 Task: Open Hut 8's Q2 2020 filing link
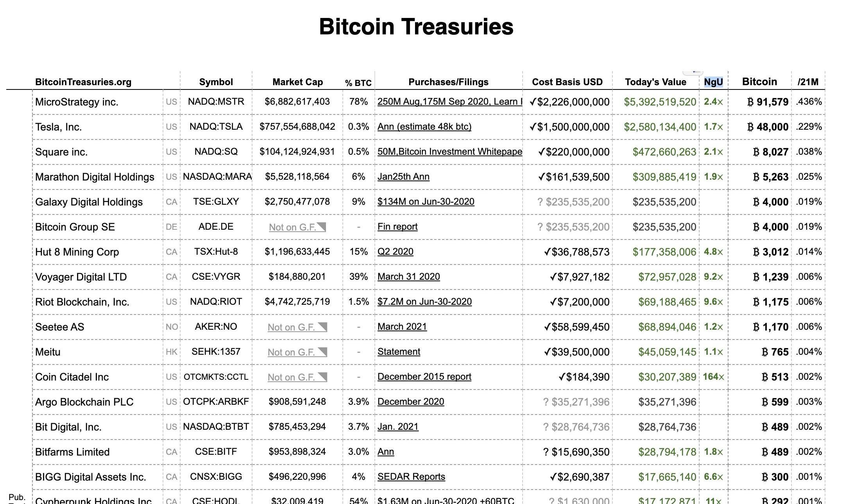click(x=395, y=252)
